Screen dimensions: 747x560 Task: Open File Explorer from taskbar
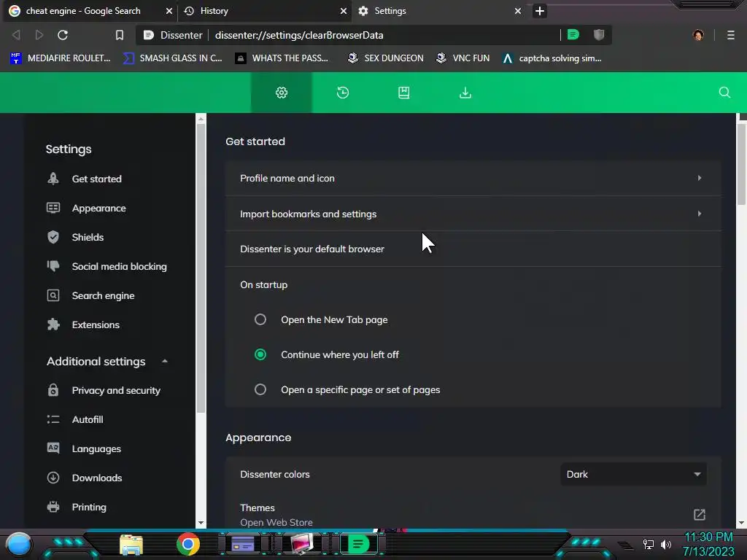point(131,545)
